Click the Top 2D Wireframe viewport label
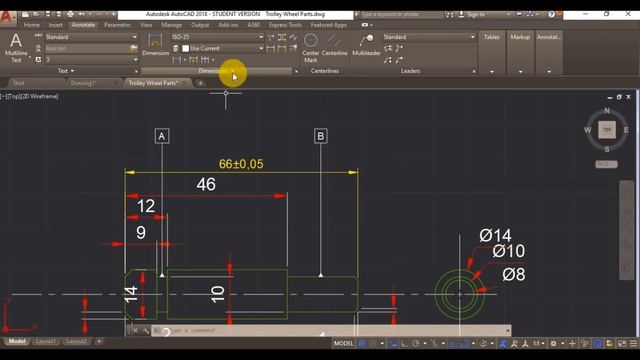Viewport: 640px width, 360px height. click(30, 96)
